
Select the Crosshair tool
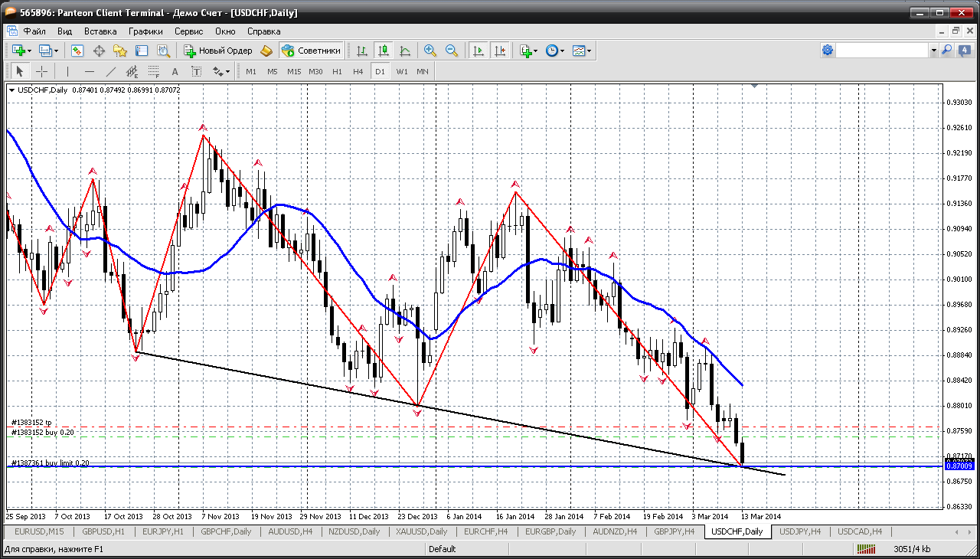click(41, 71)
